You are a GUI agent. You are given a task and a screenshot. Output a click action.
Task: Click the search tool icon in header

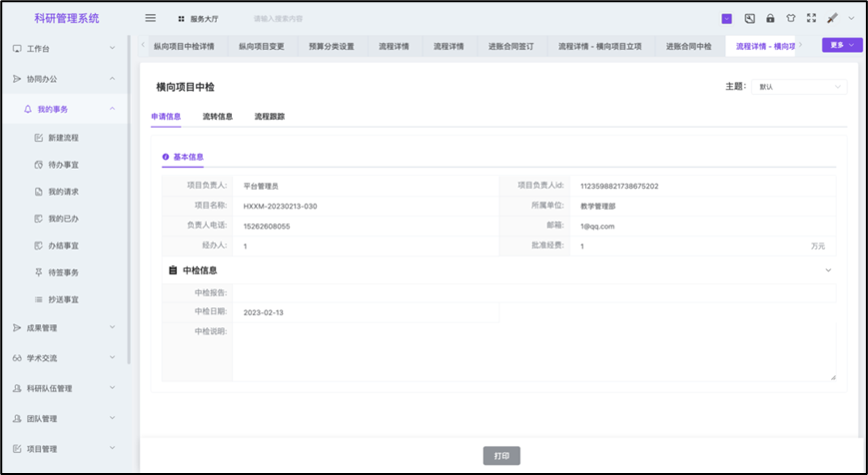(749, 18)
